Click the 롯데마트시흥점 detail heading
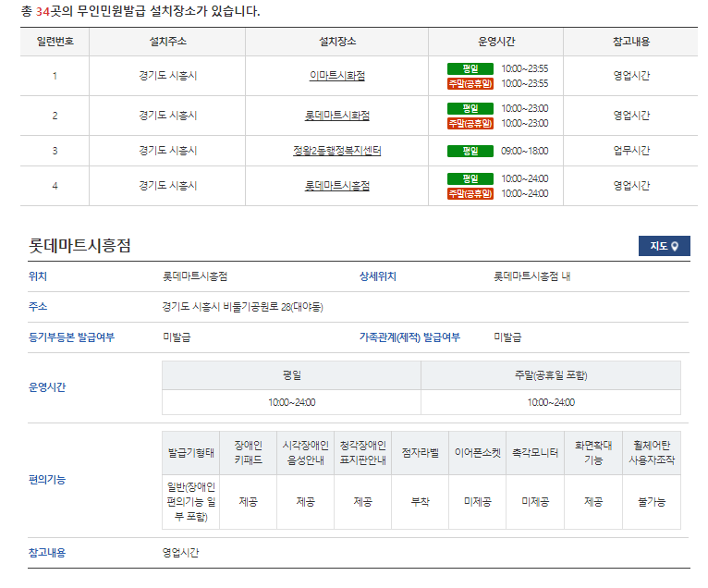This screenshot has height=588, width=708. point(79,246)
